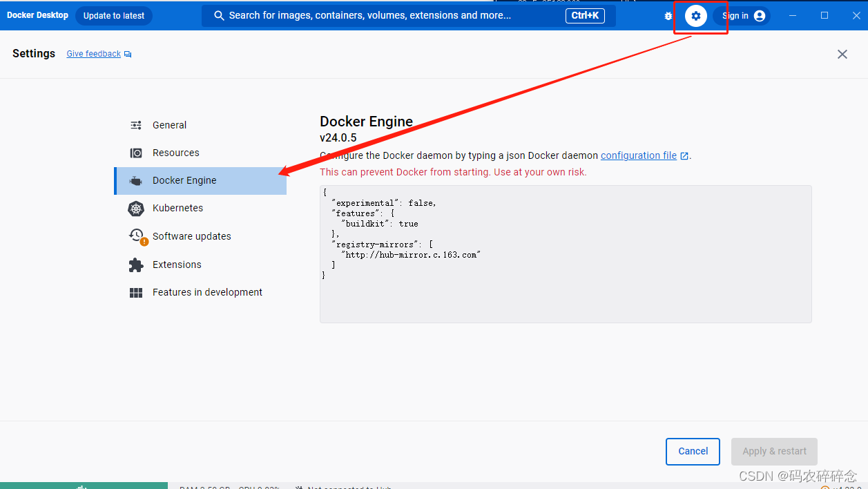Click inside the daemon JSON editor
This screenshot has width=868, height=489.
[566, 253]
